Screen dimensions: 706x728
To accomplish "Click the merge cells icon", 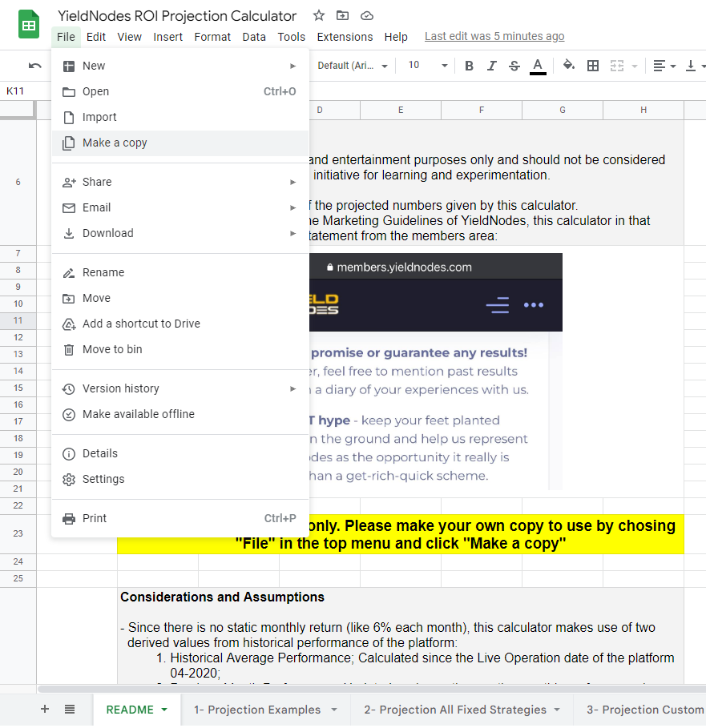I will [x=617, y=66].
